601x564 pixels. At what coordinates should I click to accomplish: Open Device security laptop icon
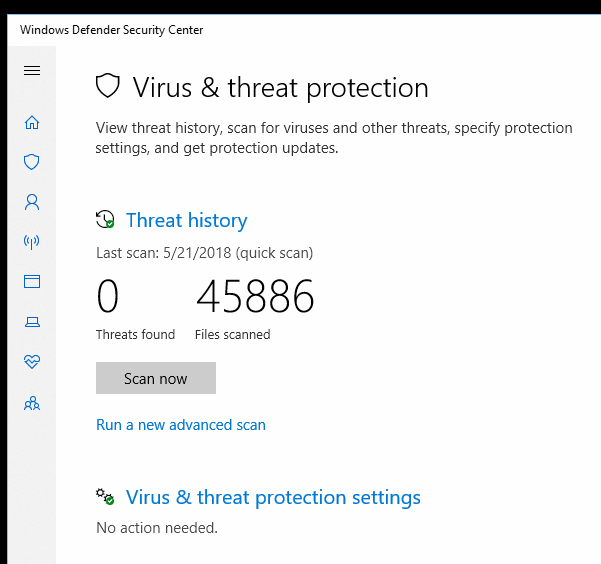[32, 322]
